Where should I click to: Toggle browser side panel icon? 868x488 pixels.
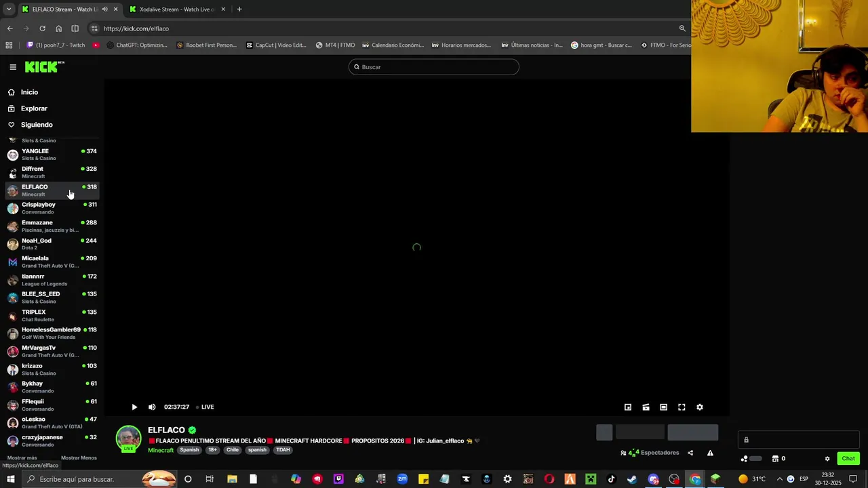pyautogui.click(x=75, y=28)
